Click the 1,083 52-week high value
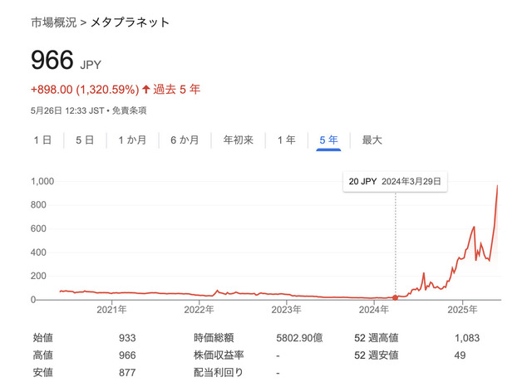Viewport: 532px width, 392px height. 467,338
